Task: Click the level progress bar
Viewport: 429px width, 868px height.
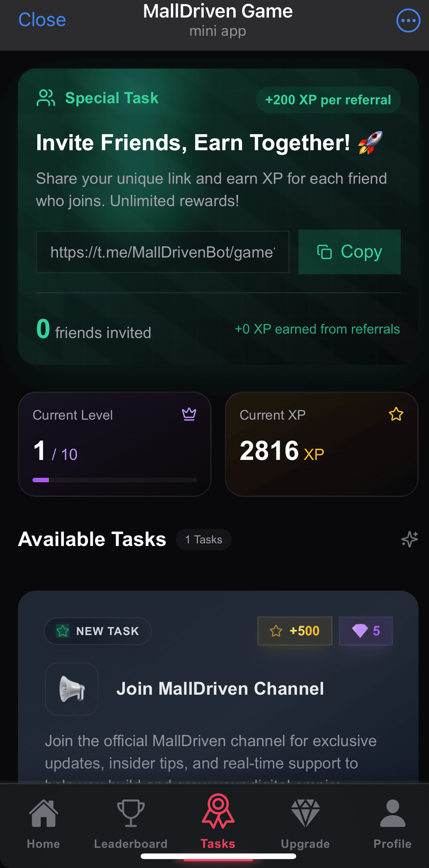Action: click(x=115, y=480)
